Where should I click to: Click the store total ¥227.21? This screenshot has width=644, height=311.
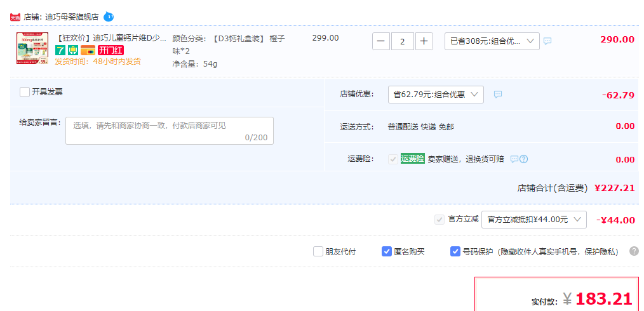click(614, 188)
